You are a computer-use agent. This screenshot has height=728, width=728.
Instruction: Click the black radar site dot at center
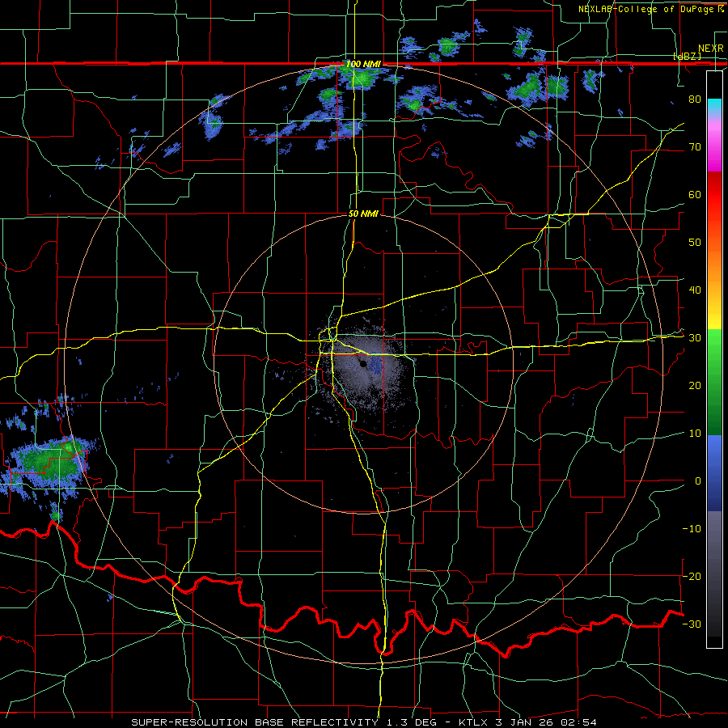(x=363, y=363)
